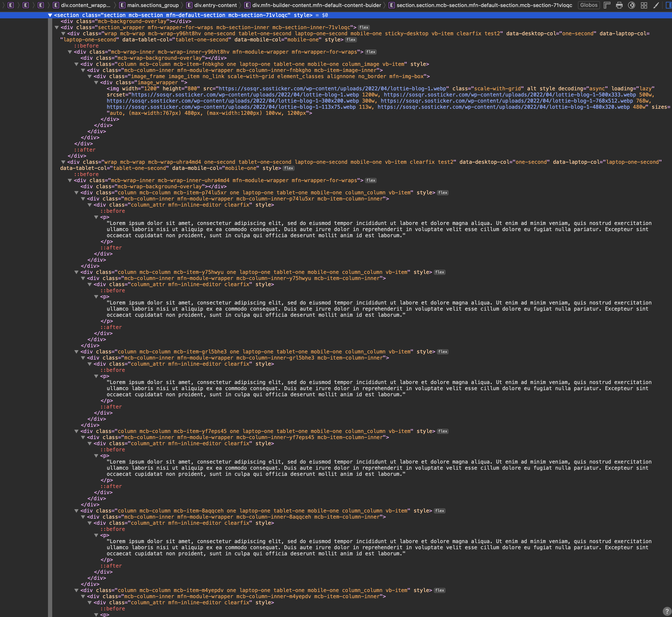
Task: Toggle flex badge on section_wrapper div
Action: (x=364, y=27)
